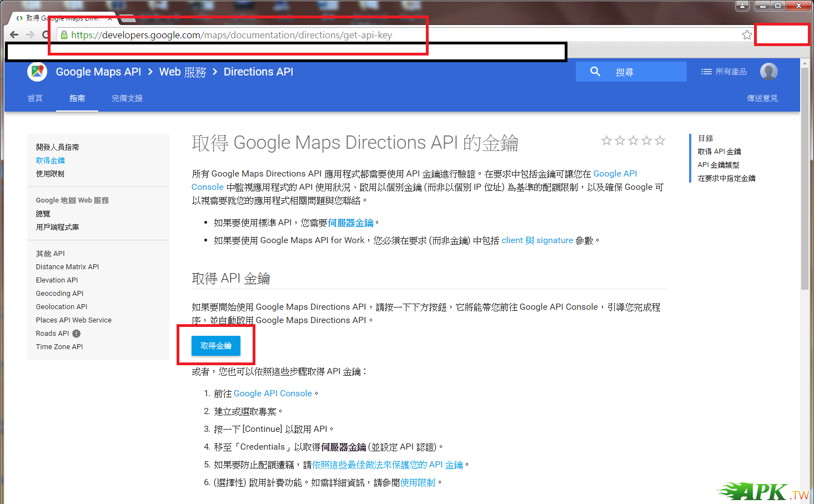
Task: Rate the page four stars
Action: tap(646, 140)
